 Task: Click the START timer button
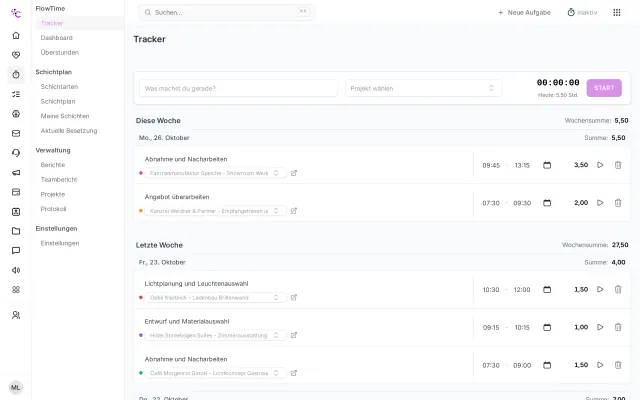pyautogui.click(x=604, y=88)
